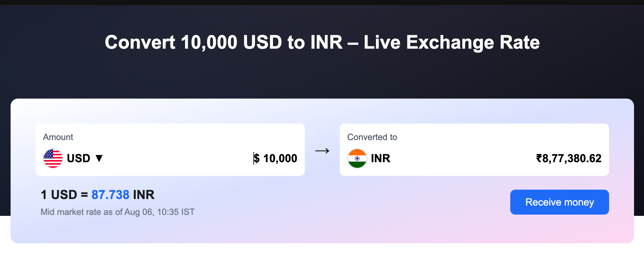Click the "Live Exchange Rate" words in the title
Screen dimensions: 644x277
451,42
